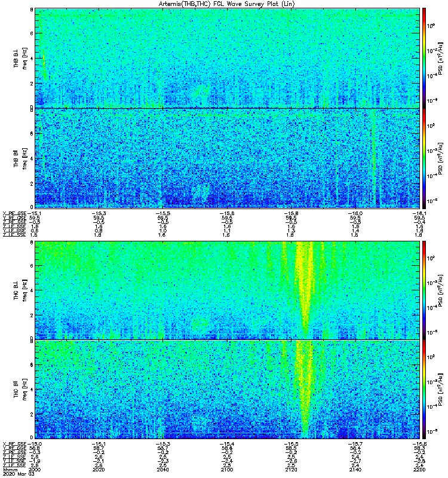Click the THB B∥ spectrogram panel

[228, 158]
